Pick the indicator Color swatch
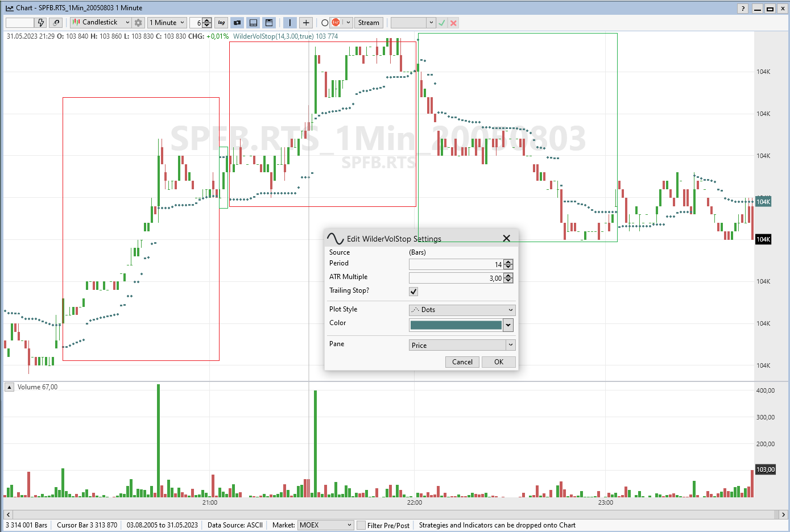 pyautogui.click(x=456, y=325)
